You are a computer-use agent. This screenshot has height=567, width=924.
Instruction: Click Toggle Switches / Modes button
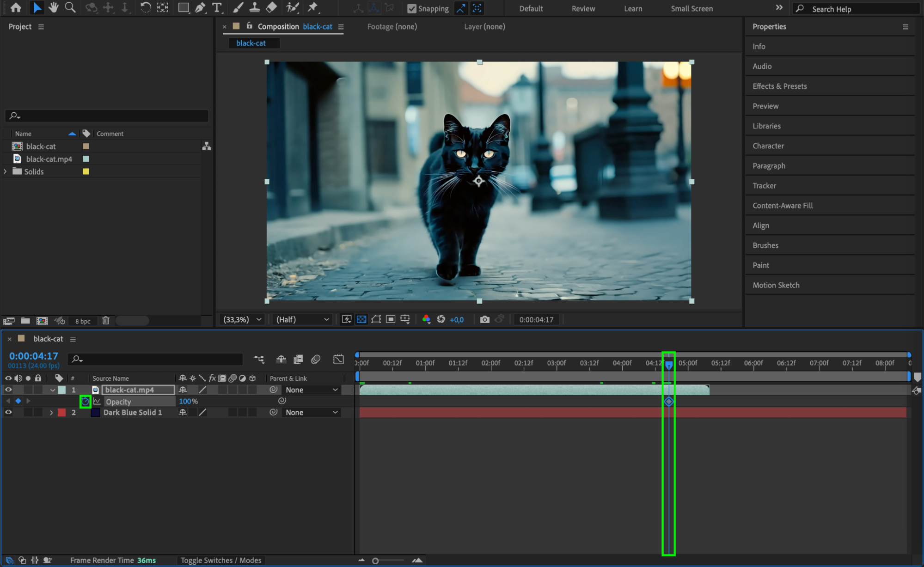click(220, 560)
